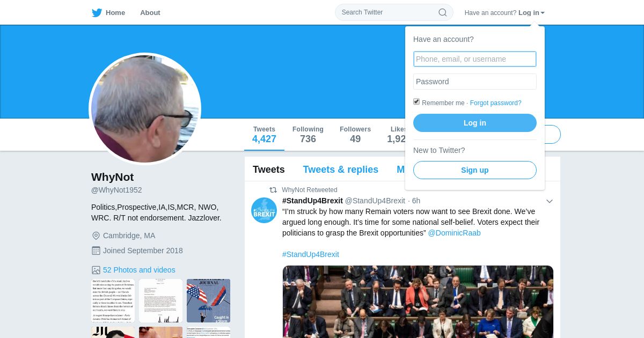Image resolution: width=644 pixels, height=338 pixels.
Task: Click the Phone, email, or username field
Action: point(475,59)
